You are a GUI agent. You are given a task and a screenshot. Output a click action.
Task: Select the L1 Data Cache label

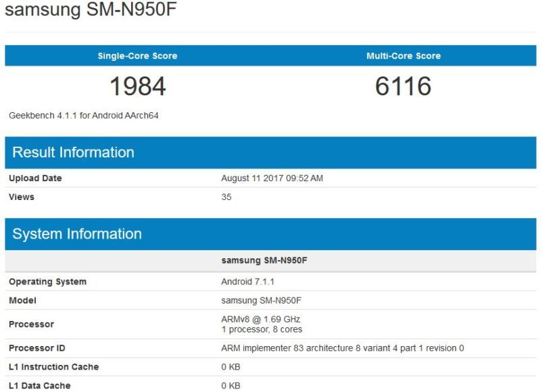click(40, 386)
